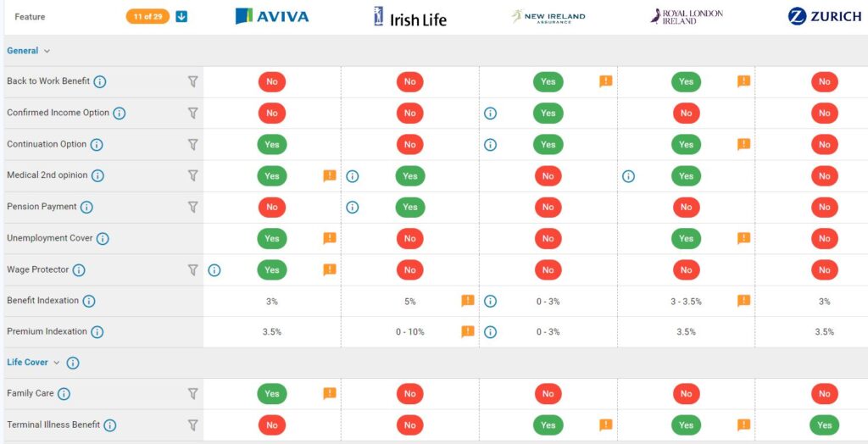Click orange note icon for Irish Life Benefit Indexation
868x444 pixels.
point(467,301)
